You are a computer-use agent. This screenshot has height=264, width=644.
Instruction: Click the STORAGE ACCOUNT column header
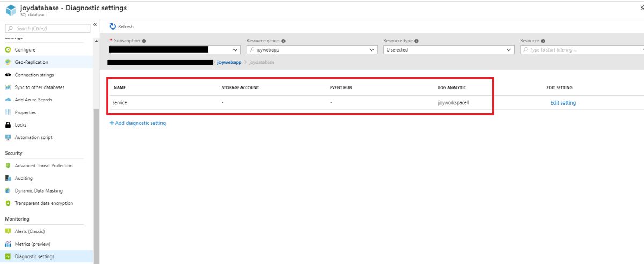point(240,87)
